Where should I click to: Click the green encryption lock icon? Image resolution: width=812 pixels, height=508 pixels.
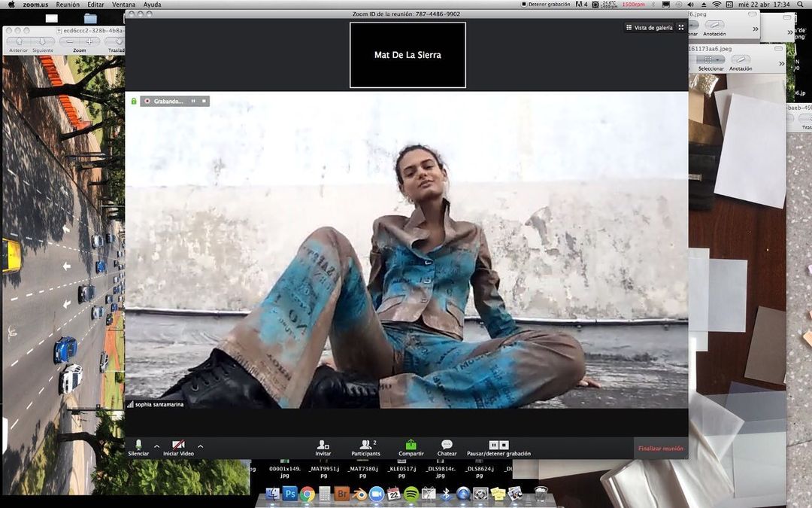[134, 101]
